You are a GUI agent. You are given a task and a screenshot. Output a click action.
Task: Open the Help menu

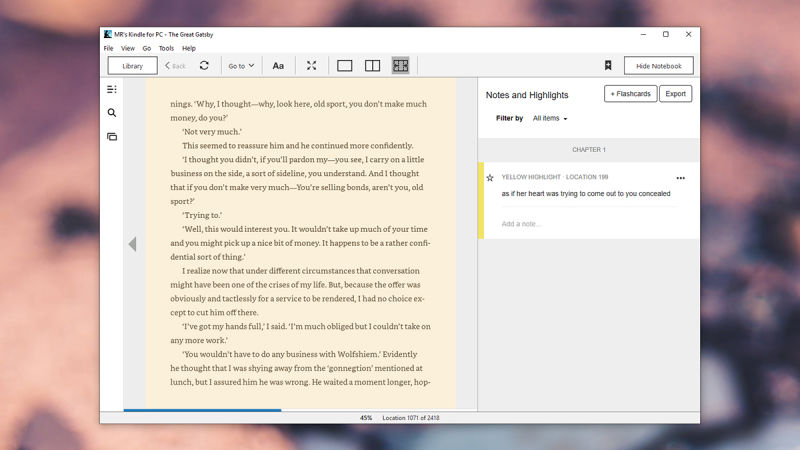189,48
